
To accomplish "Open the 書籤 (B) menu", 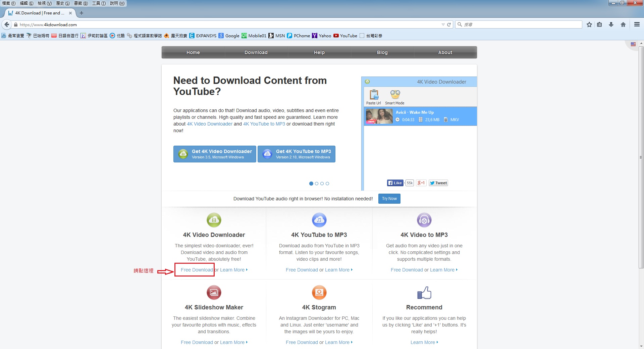I will (81, 3).
